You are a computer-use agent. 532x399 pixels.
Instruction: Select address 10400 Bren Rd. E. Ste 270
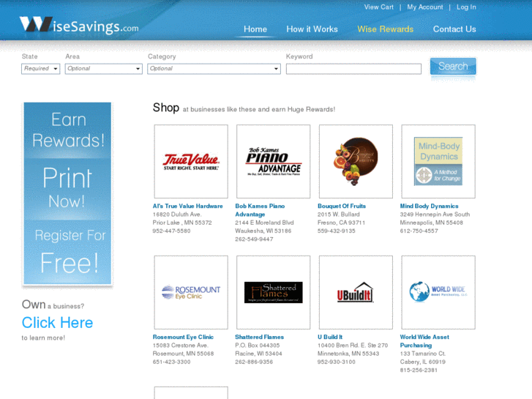coord(353,346)
